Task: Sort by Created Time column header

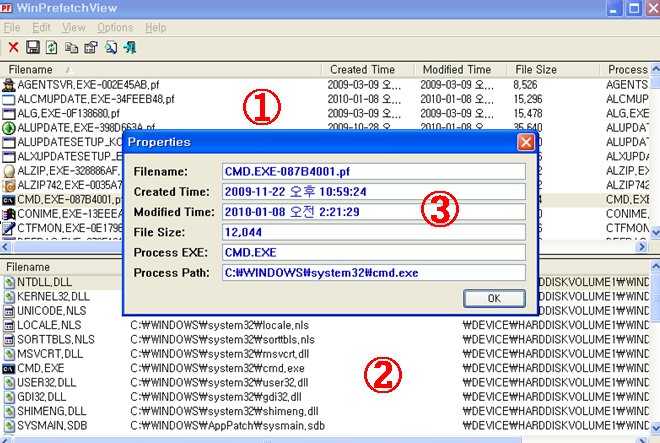Action: click(368, 69)
